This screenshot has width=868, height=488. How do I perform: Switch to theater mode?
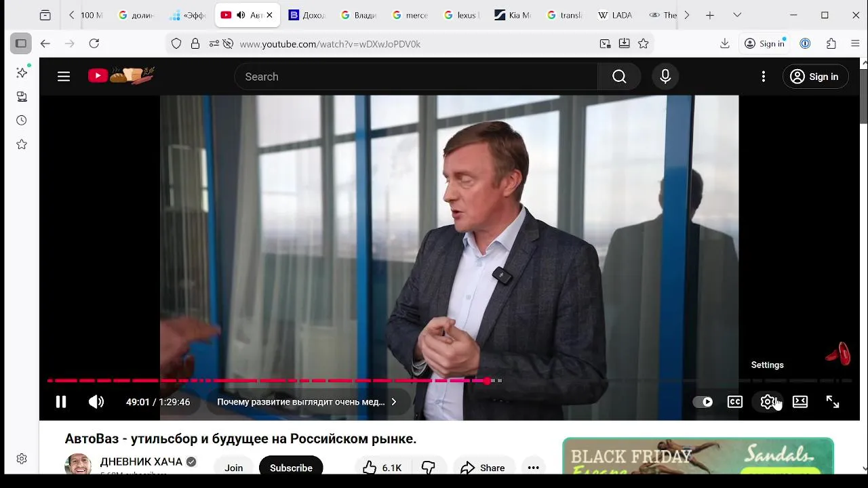tap(800, 402)
